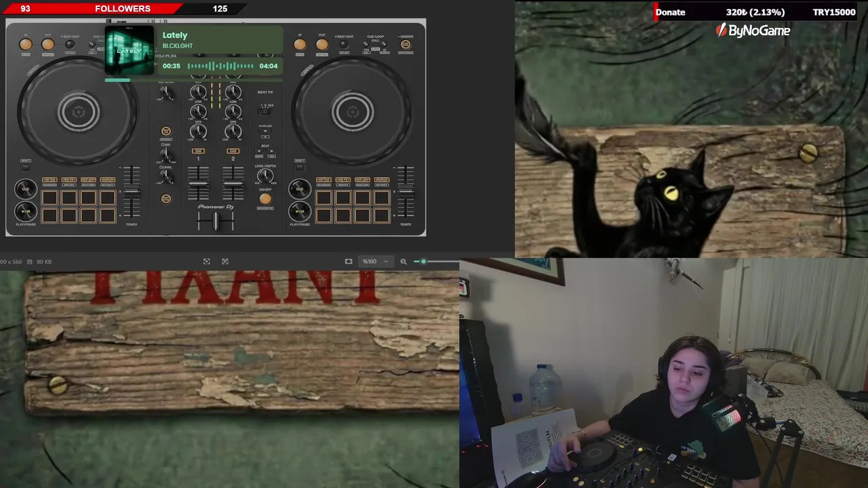Image resolution: width=868 pixels, height=488 pixels.
Task: Tap the first top-row pad on left deck
Action: click(50, 198)
